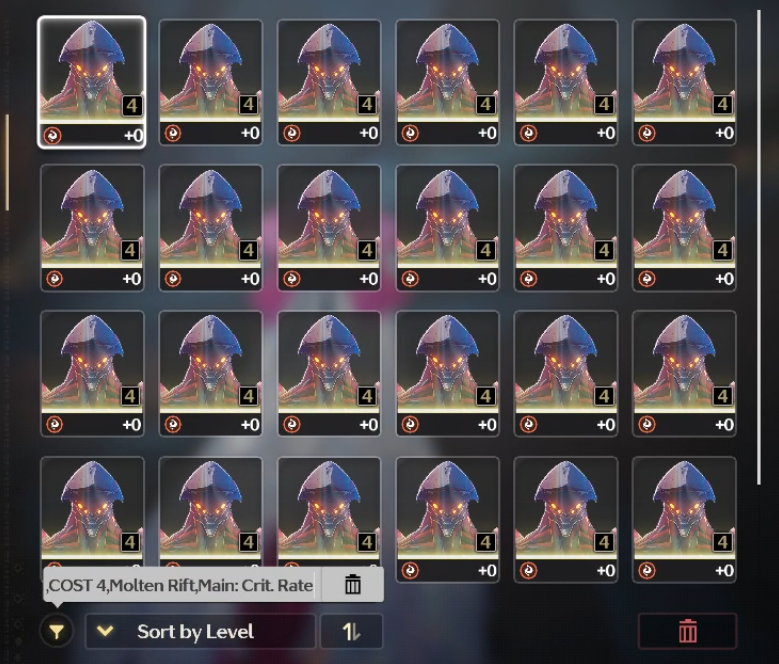Image resolution: width=779 pixels, height=664 pixels.
Task: Click the cost 4 badge on the first card
Action: tap(132, 106)
